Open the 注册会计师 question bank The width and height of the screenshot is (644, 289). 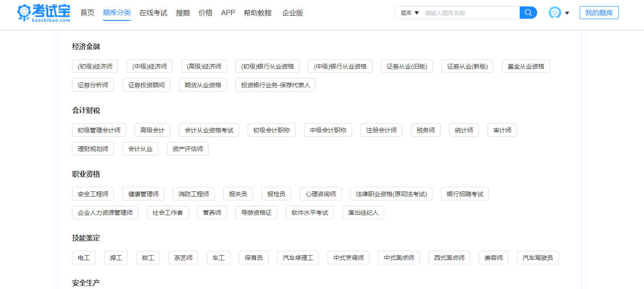tap(381, 130)
